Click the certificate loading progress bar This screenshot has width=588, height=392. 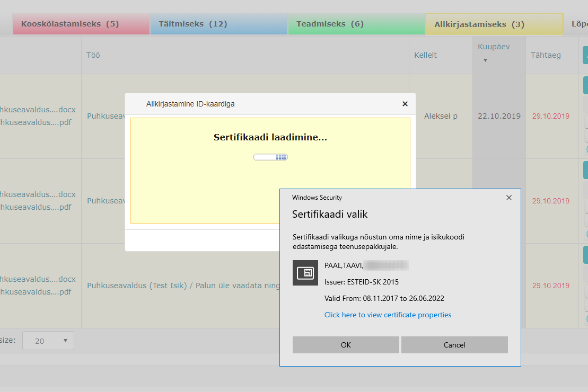(270, 157)
